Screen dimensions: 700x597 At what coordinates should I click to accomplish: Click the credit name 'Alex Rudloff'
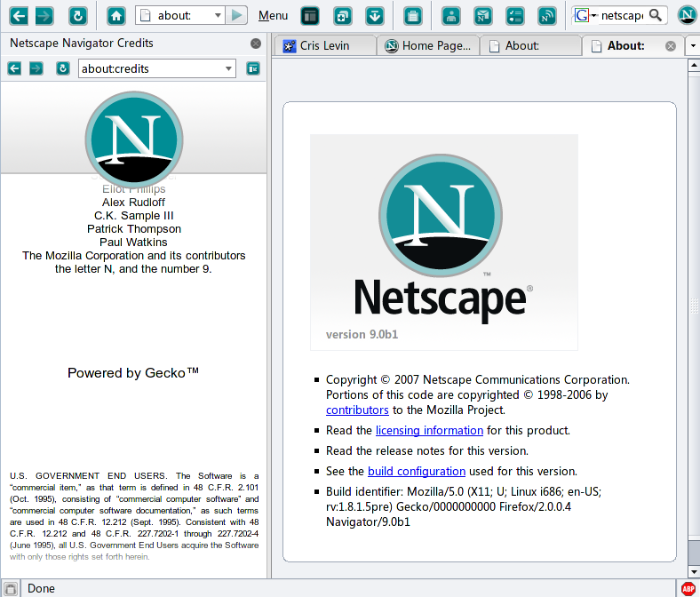tap(133, 203)
